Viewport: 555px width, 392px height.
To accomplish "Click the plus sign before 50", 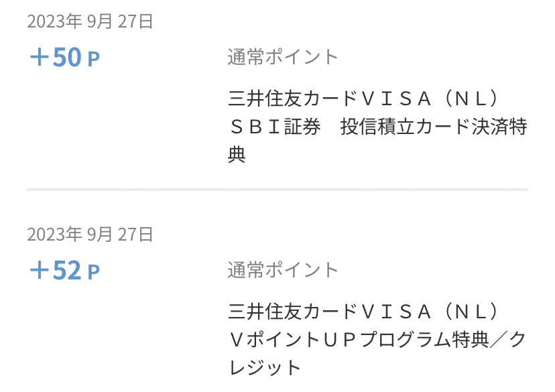I will pos(40,58).
